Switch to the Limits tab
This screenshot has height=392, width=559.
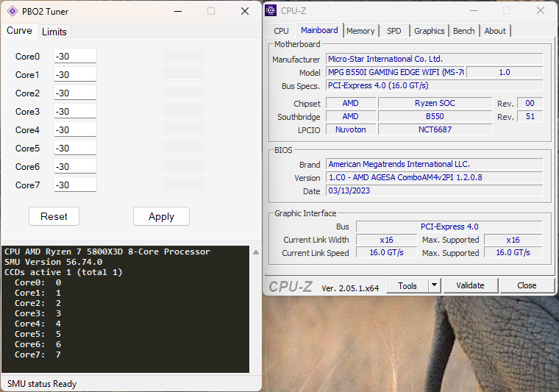point(54,32)
